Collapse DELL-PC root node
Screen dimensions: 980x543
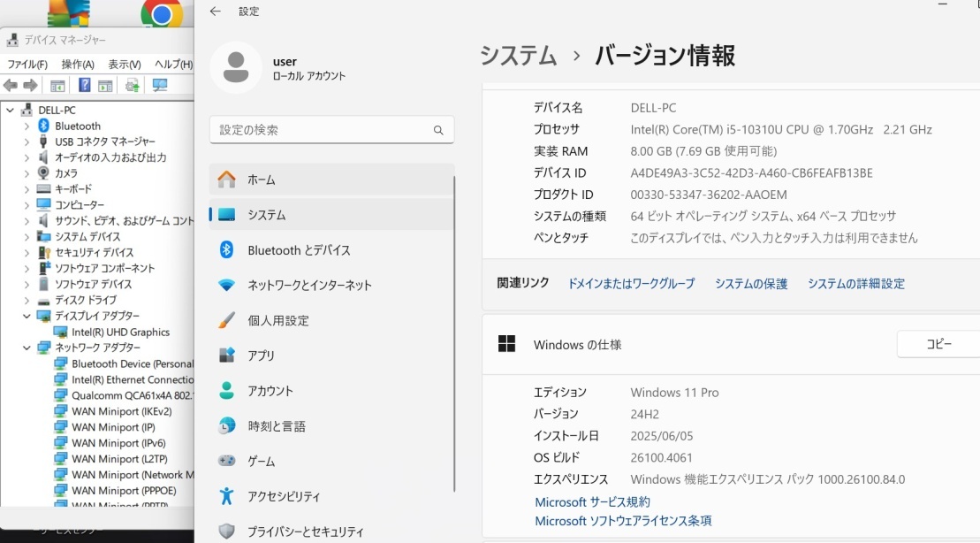pos(10,110)
